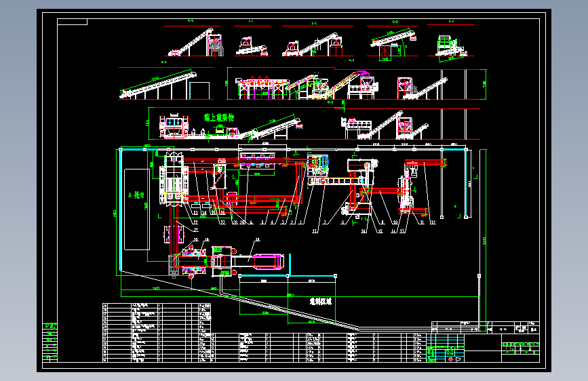
Task: Click the parts list table at bottom left
Action: (157, 333)
